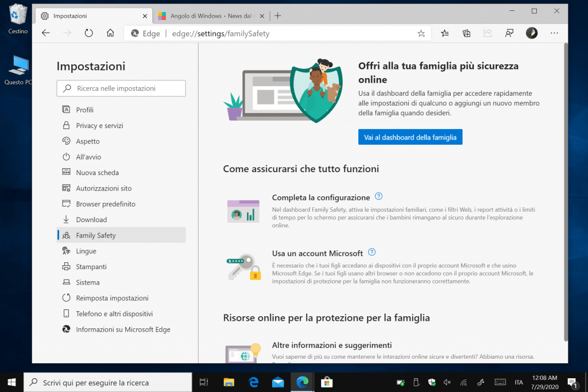The image size is (588, 392).
Task: Switch to the Angolo di Windows tab
Action: (x=210, y=16)
